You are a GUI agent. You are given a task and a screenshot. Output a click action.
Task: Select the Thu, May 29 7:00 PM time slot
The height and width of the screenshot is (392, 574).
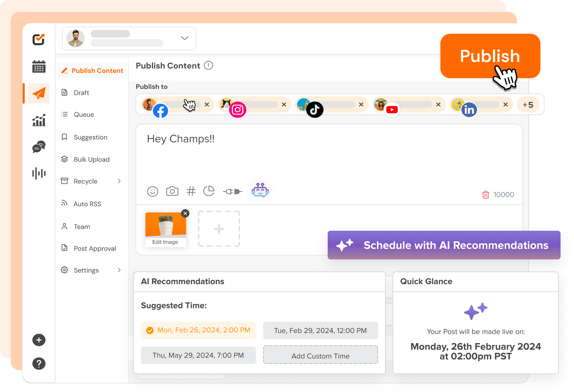tap(198, 355)
